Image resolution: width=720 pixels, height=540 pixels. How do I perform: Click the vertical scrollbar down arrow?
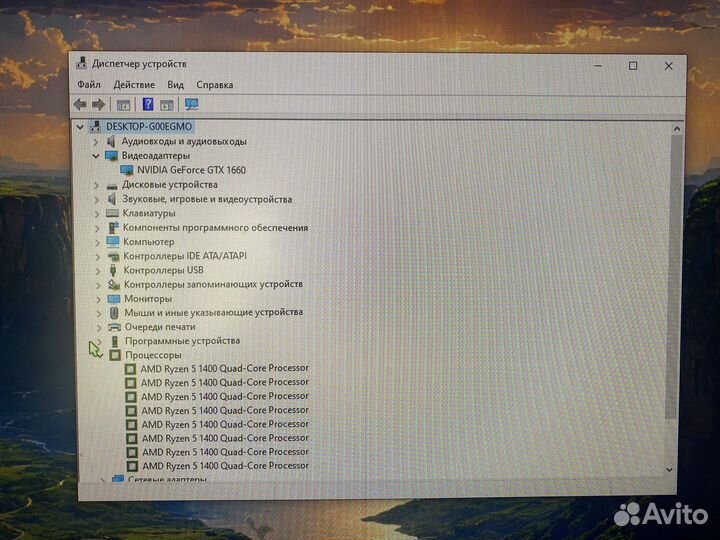(x=674, y=468)
